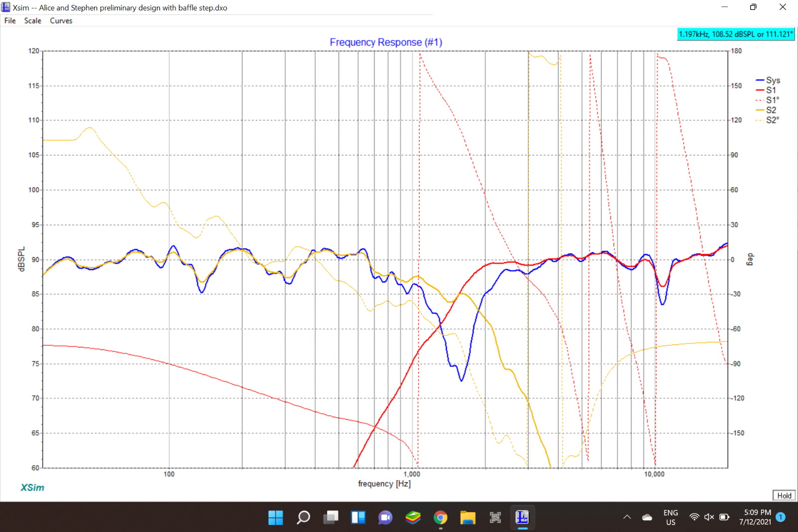
Task: Click the Wi-Fi tray icon
Action: [x=694, y=518]
